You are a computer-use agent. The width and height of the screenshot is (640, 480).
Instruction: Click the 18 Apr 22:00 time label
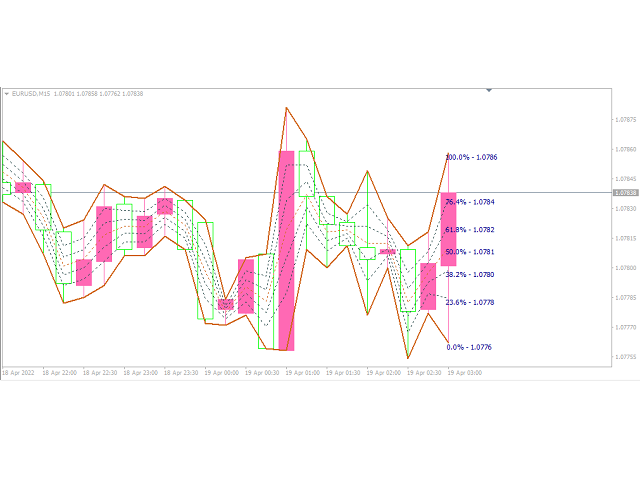(60, 373)
